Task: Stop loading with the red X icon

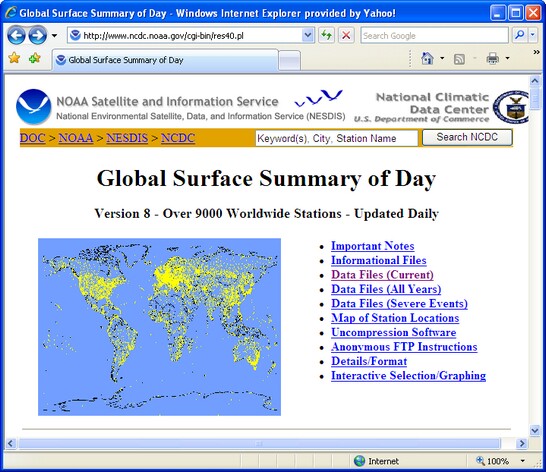Action: coord(346,35)
